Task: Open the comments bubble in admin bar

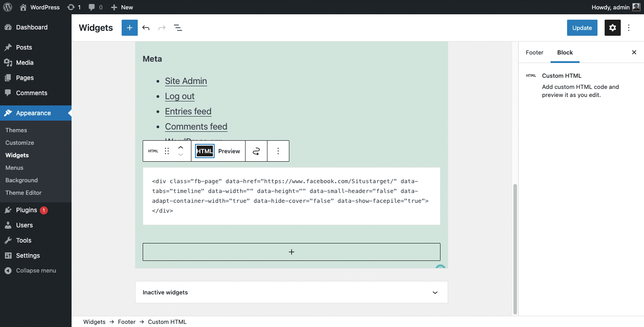Action: pyautogui.click(x=95, y=7)
